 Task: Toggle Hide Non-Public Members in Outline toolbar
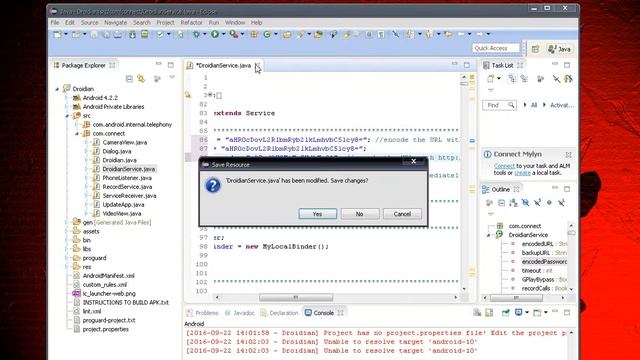click(x=549, y=202)
